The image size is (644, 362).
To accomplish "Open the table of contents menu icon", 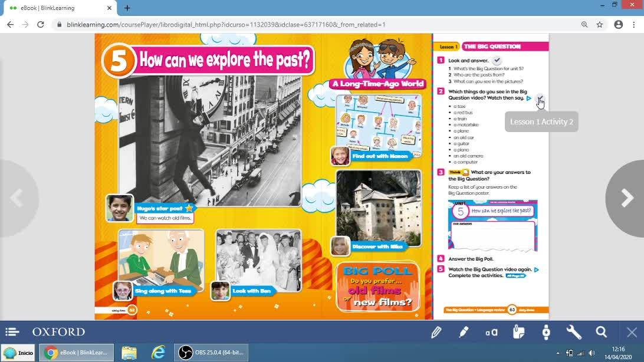I will pos(12,331).
